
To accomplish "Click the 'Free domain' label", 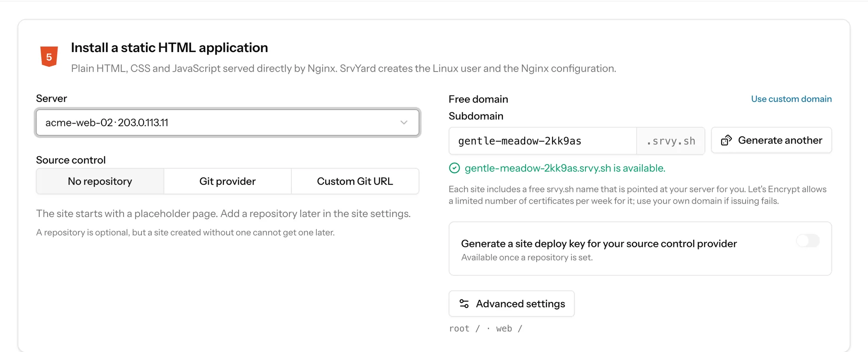I will tap(478, 99).
